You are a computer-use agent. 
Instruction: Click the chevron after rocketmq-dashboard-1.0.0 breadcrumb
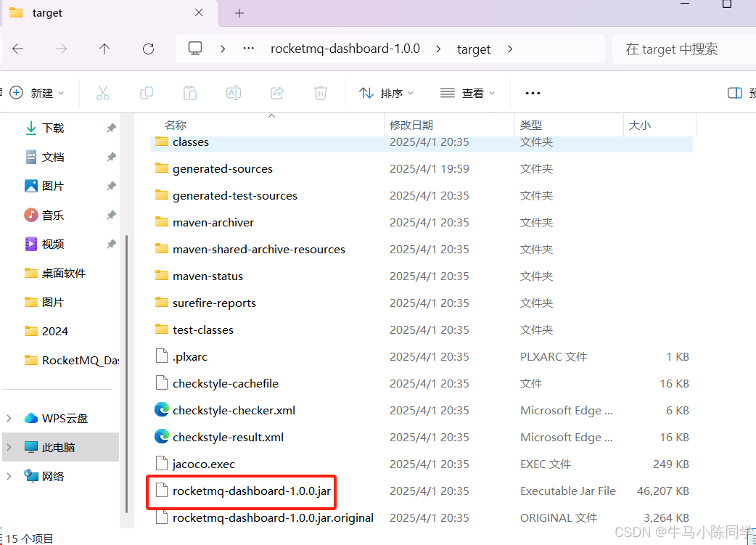point(437,49)
